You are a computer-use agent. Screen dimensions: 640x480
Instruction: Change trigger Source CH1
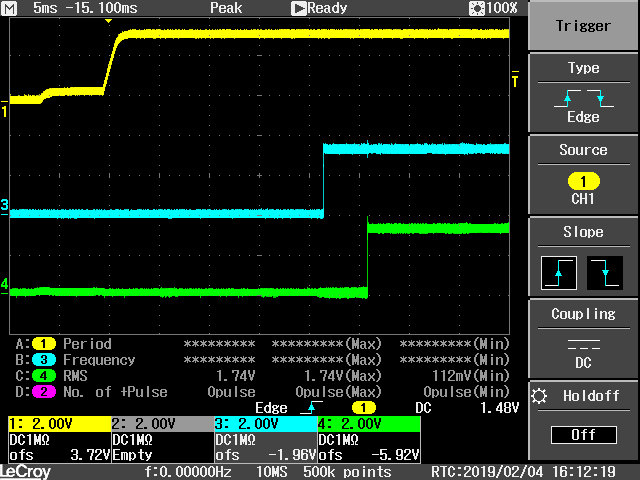point(583,175)
